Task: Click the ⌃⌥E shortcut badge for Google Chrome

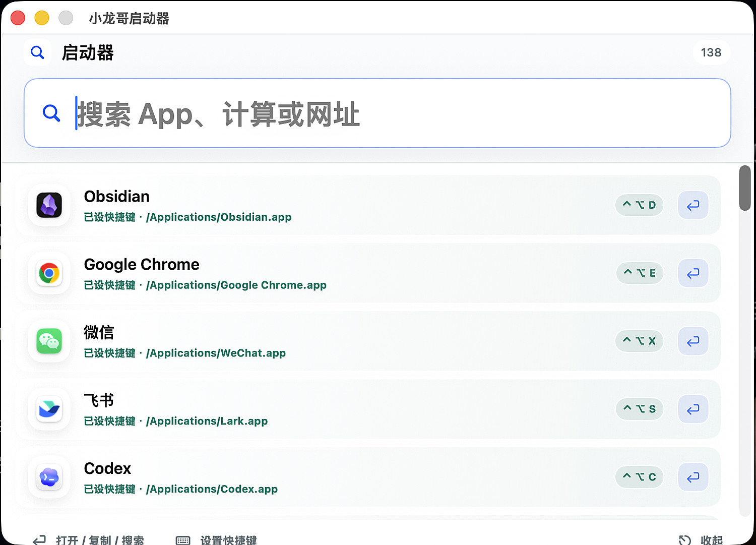Action: pyautogui.click(x=640, y=273)
